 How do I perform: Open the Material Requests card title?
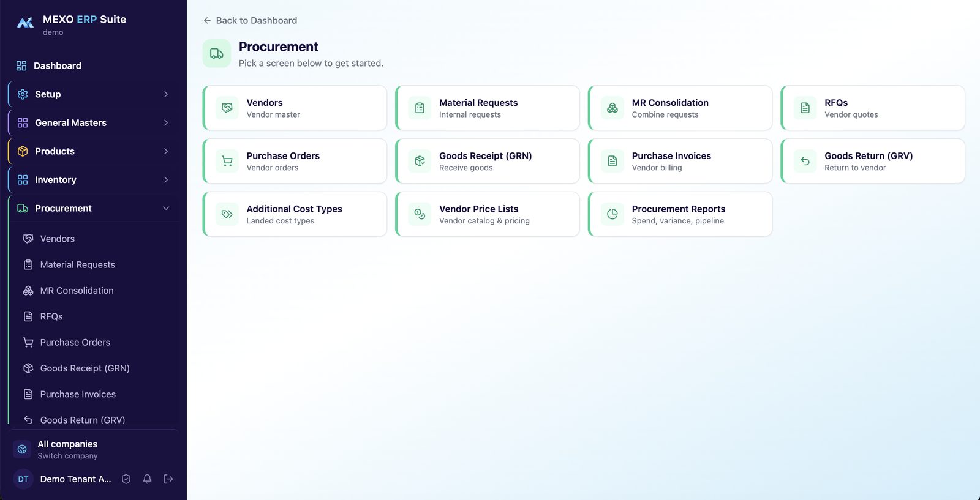[x=478, y=103]
